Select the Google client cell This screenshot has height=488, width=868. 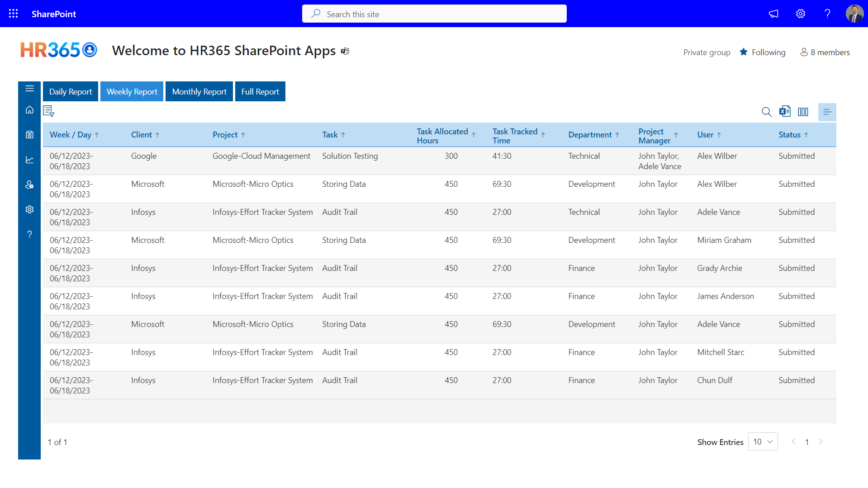[x=144, y=156]
